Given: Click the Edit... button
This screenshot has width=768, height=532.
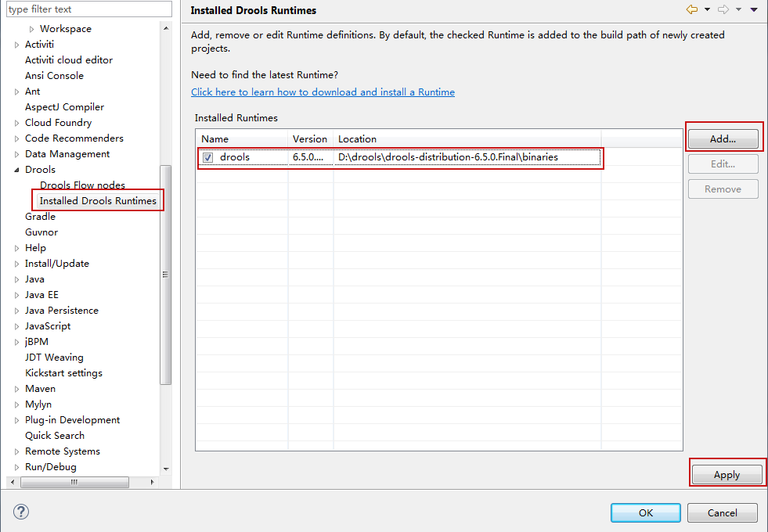Looking at the screenshot, I should 723,164.
